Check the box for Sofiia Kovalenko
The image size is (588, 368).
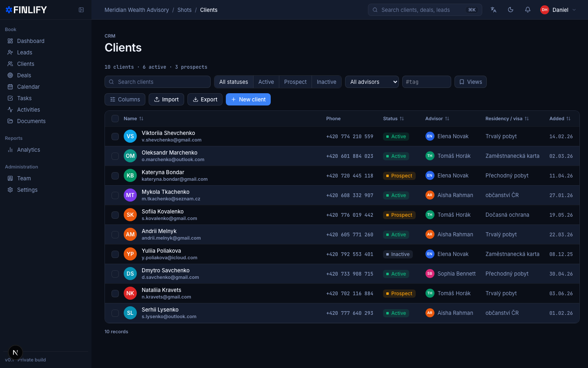click(x=115, y=215)
